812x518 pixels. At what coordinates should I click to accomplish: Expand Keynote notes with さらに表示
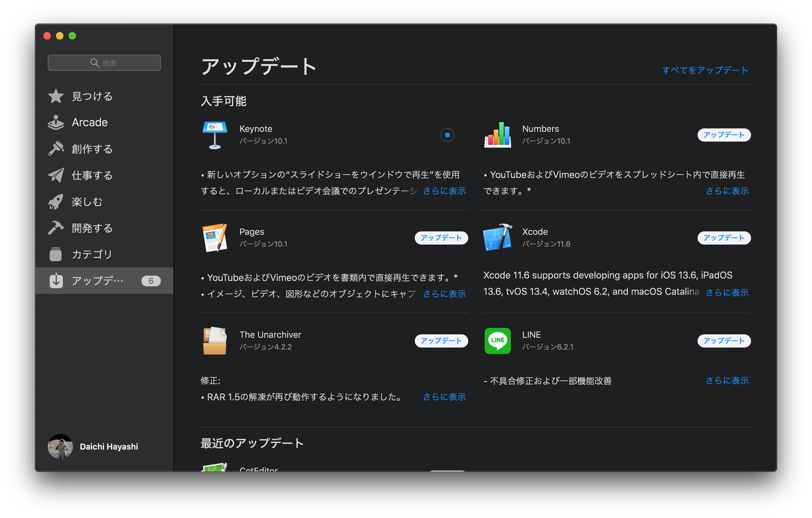(x=444, y=191)
